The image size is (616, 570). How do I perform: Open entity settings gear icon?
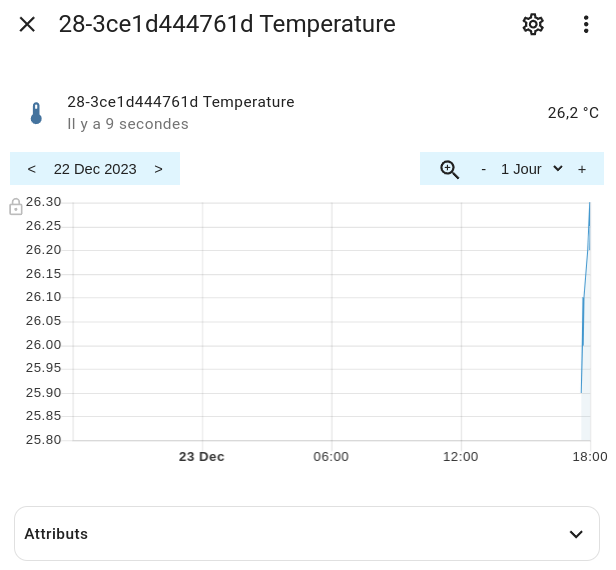point(533,24)
